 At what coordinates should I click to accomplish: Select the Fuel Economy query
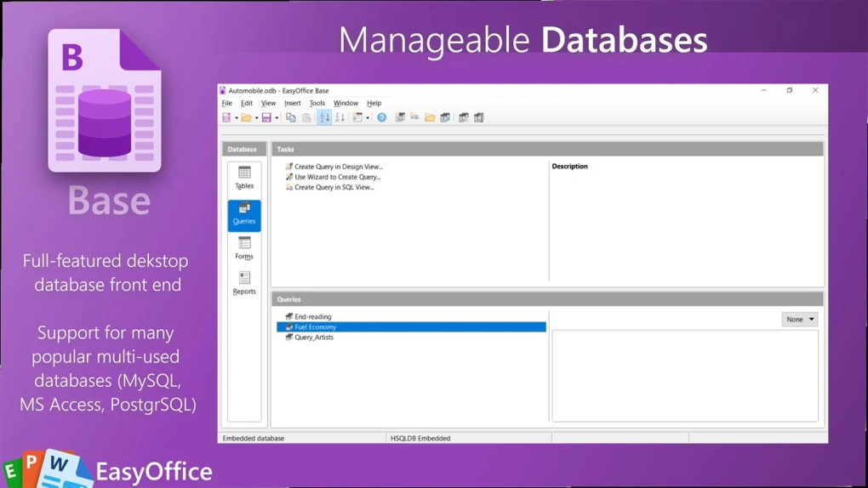(411, 327)
